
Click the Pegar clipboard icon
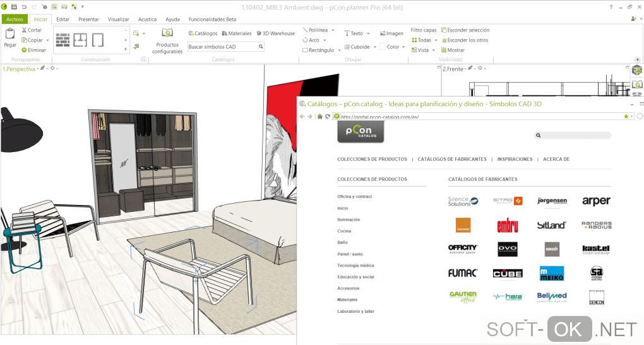coord(10,33)
